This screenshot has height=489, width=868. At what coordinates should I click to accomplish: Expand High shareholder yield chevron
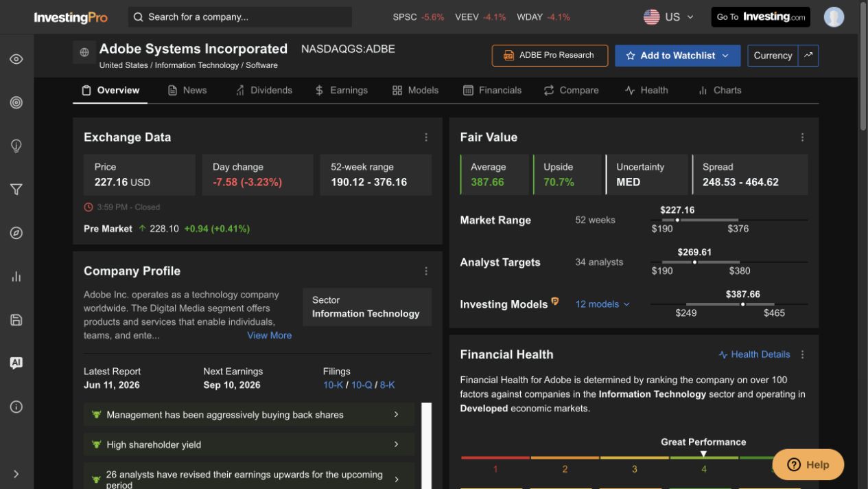(396, 444)
